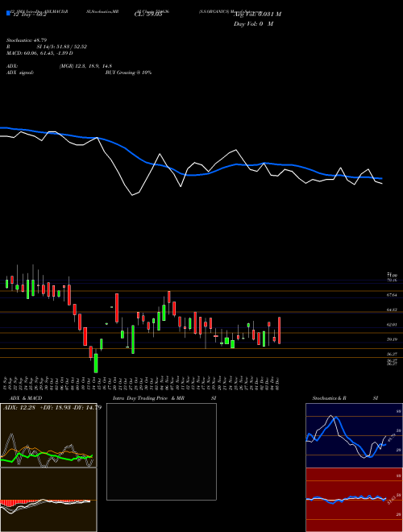Open the blue Stochastics mini chart
403x532 pixels.
354,435
